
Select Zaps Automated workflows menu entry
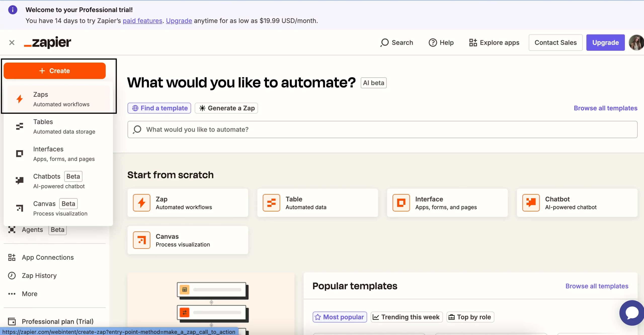click(59, 99)
